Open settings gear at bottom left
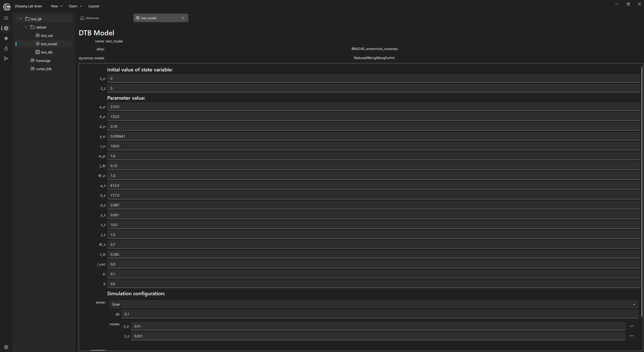This screenshot has height=352, width=644. tap(6, 347)
